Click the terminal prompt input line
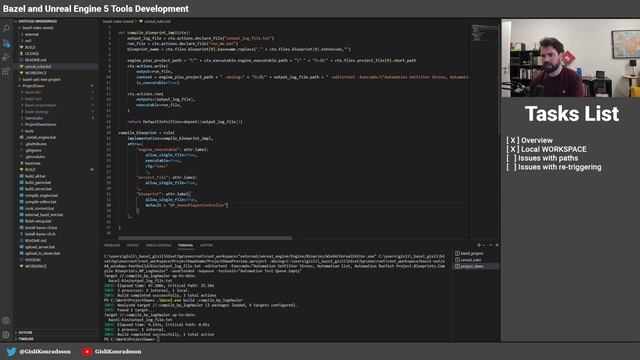Viewport: 640px width, 360px height. click(131, 340)
